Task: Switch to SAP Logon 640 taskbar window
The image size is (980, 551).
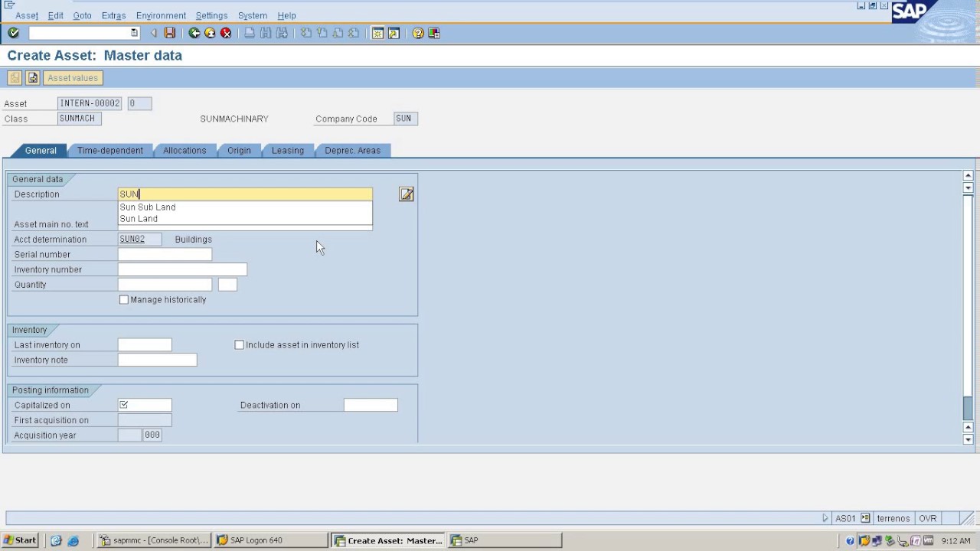Action: pos(271,540)
